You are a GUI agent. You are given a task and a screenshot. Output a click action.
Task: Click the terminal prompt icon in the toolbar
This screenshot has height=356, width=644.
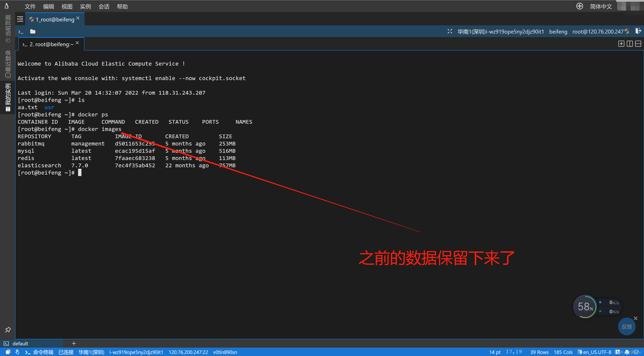point(21,31)
